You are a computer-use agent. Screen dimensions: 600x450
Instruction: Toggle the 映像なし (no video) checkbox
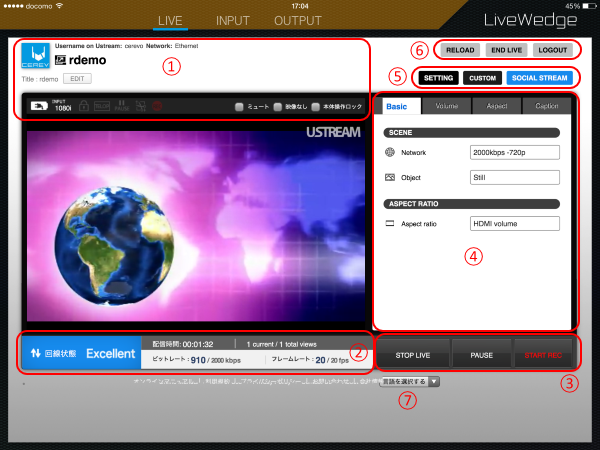pos(278,107)
